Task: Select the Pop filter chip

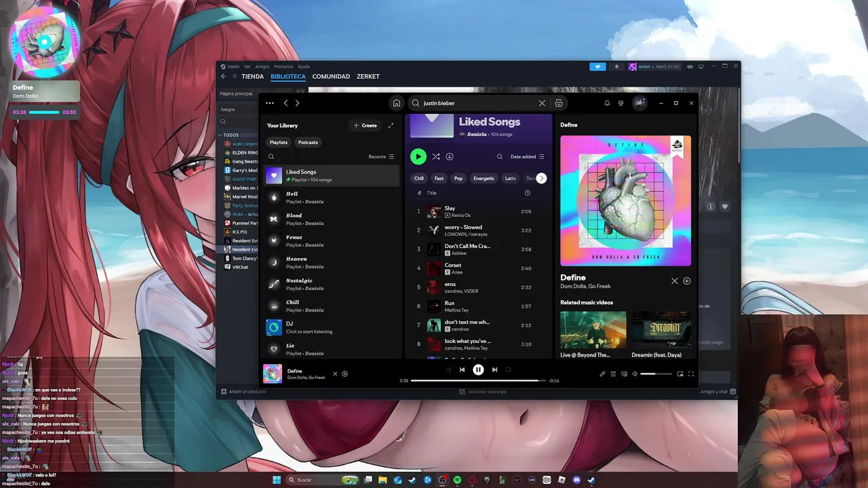Action: (458, 178)
